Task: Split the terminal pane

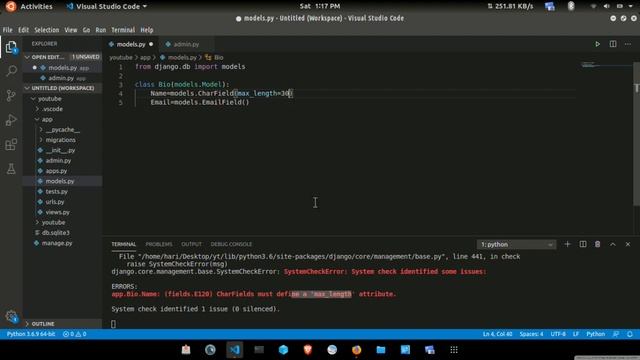Action: coord(583,244)
